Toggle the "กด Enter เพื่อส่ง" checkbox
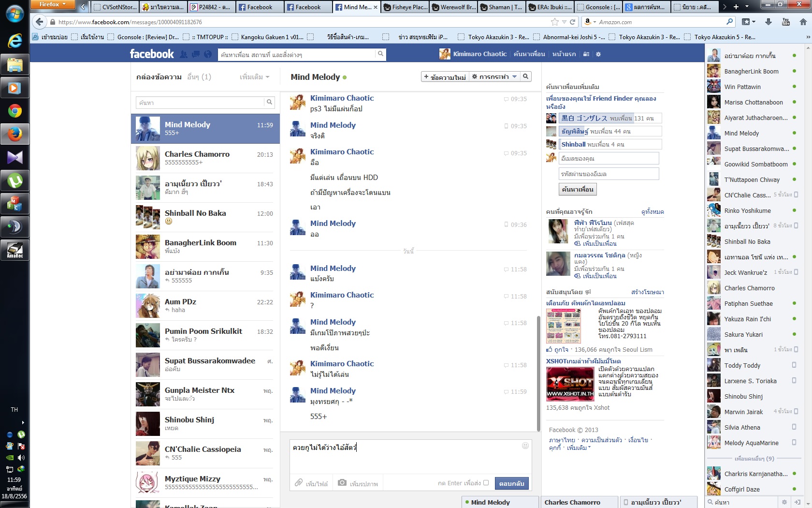This screenshot has width=812, height=508. [x=486, y=483]
